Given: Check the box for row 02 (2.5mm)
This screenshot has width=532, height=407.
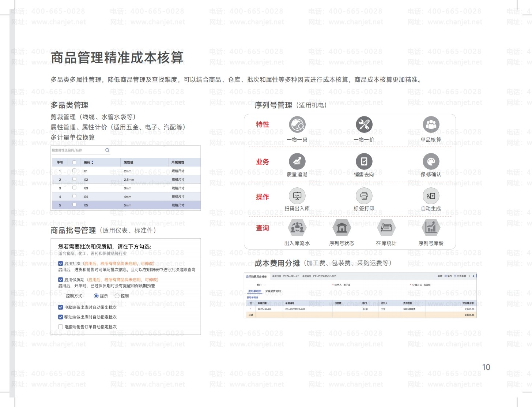Looking at the screenshot, I should tap(74, 179).
